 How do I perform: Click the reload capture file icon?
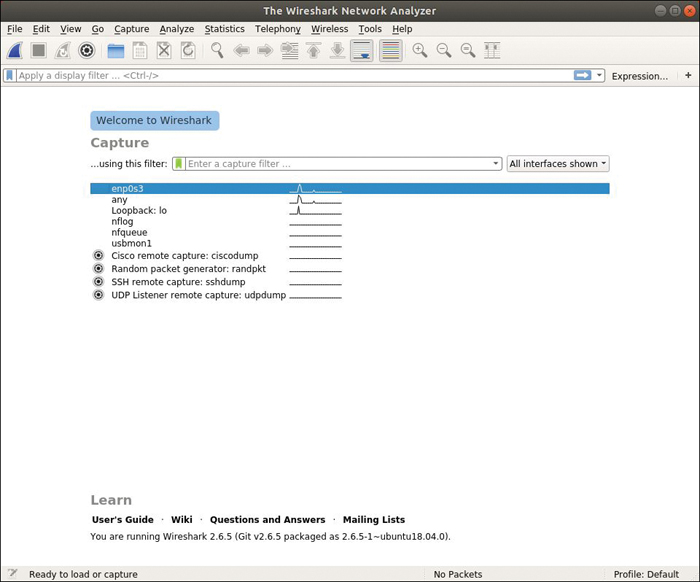pyautogui.click(x=188, y=50)
